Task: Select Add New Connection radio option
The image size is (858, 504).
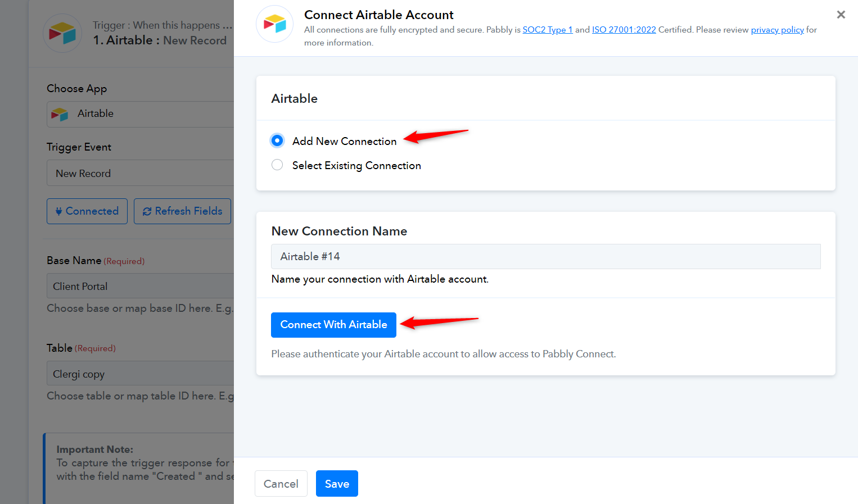Action: pos(277,140)
